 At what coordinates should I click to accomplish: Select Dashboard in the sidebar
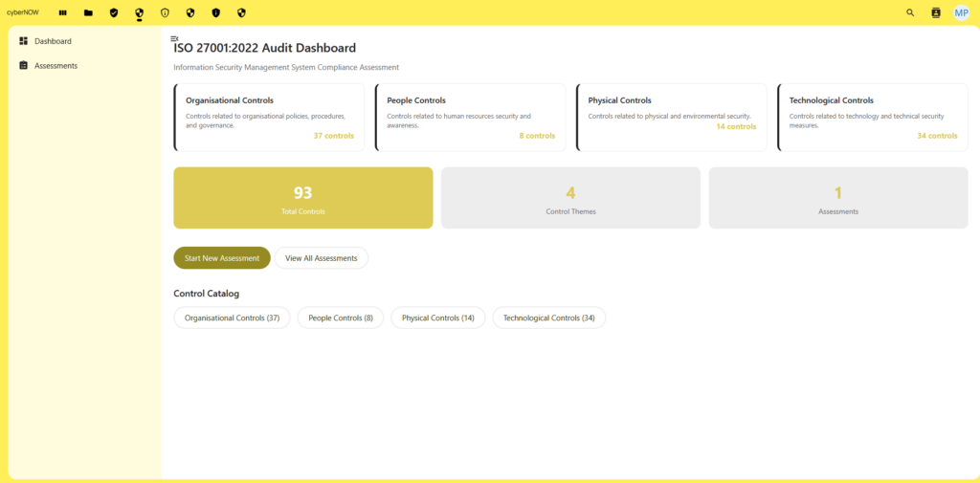pyautogui.click(x=53, y=41)
